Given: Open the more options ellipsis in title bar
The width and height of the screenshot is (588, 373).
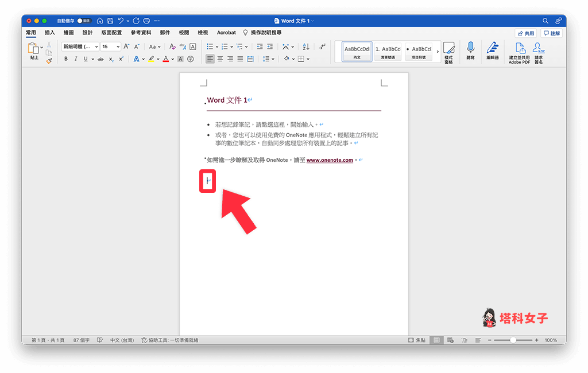Looking at the screenshot, I should pyautogui.click(x=157, y=21).
